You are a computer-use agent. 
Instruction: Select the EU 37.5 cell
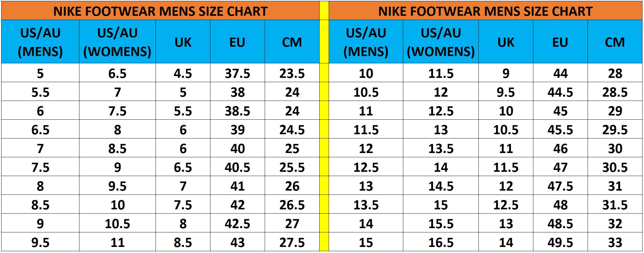(x=237, y=73)
